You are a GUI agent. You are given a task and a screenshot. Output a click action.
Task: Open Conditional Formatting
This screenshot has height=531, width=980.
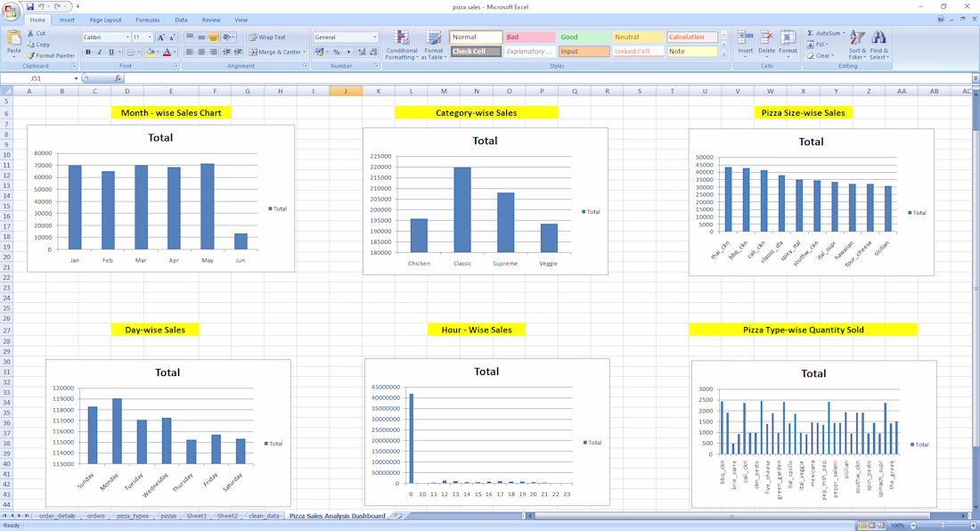[401, 45]
